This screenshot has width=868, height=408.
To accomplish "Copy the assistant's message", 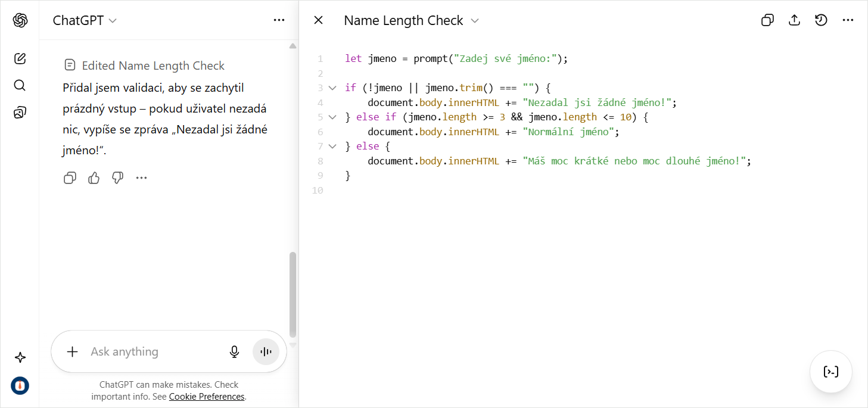I will tap(70, 177).
